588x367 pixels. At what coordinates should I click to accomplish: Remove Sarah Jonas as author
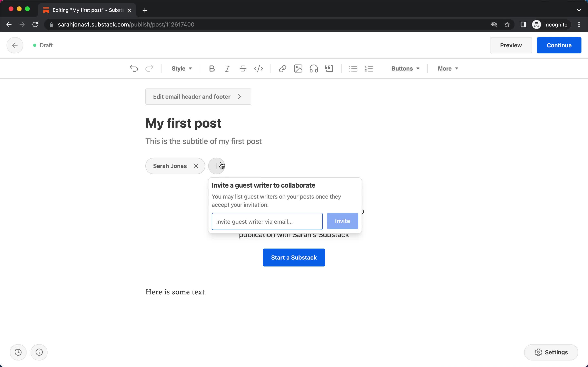(x=196, y=166)
